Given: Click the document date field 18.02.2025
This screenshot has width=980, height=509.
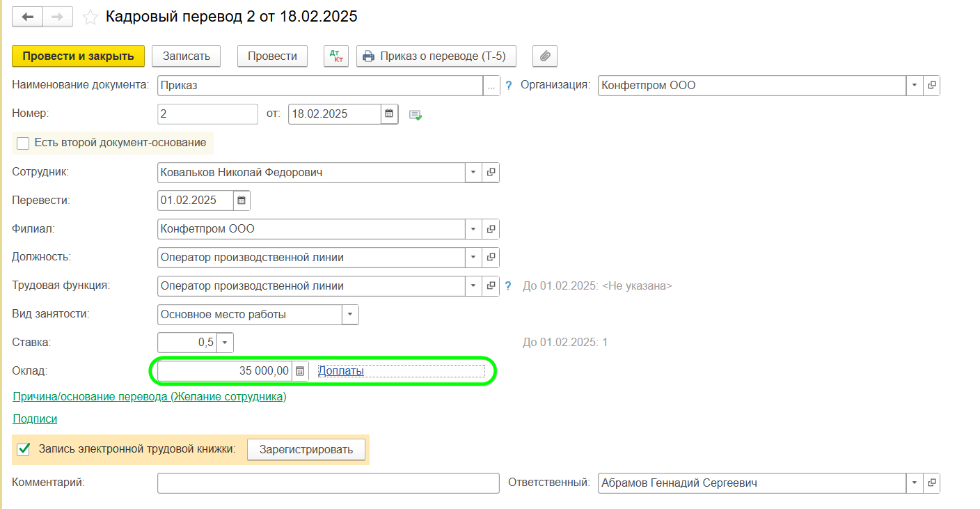Looking at the screenshot, I should pyautogui.click(x=335, y=114).
